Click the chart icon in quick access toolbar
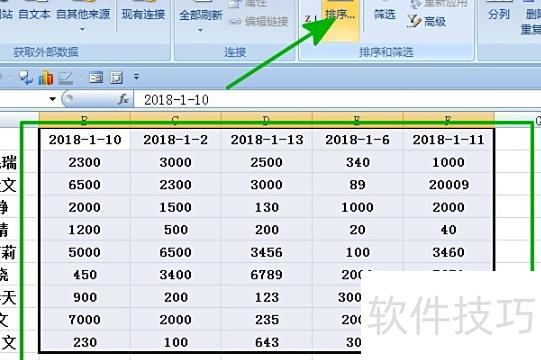The height and width of the screenshot is (360, 541). (x=46, y=78)
